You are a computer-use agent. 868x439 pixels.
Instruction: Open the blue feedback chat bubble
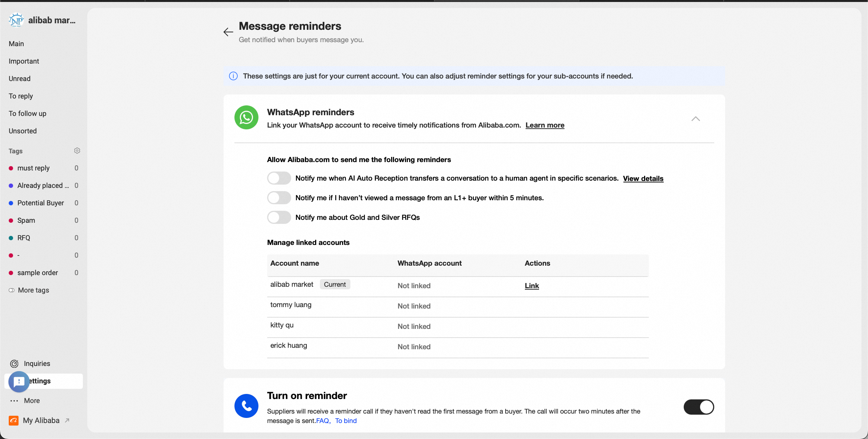[19, 382]
